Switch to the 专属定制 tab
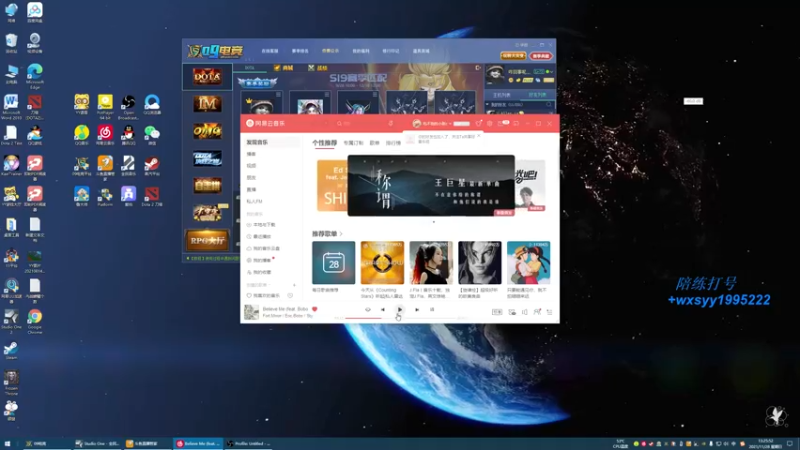 pyautogui.click(x=353, y=143)
